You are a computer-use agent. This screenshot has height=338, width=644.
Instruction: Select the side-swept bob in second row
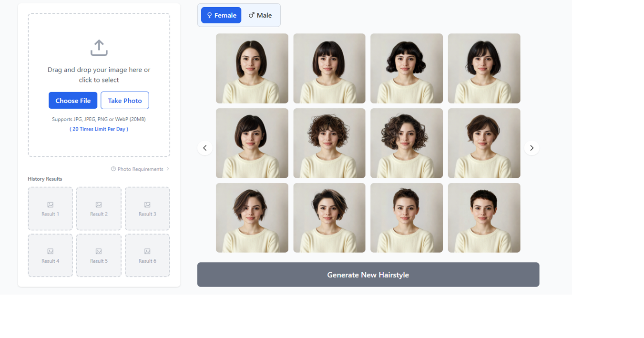coord(252,143)
